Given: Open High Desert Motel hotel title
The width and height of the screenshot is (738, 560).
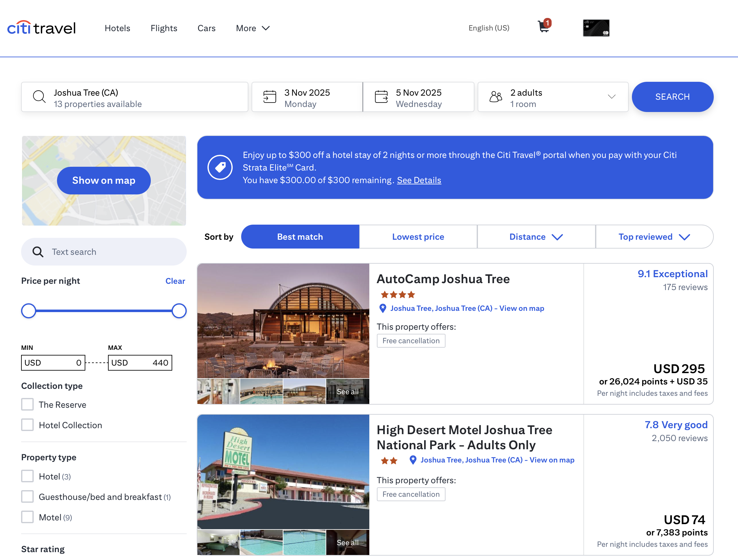Looking at the screenshot, I should point(464,437).
